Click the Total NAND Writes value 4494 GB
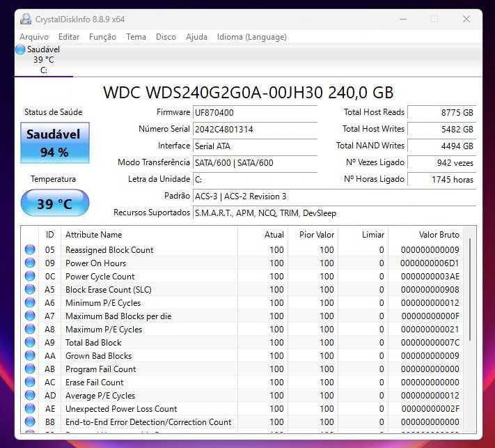 point(442,146)
